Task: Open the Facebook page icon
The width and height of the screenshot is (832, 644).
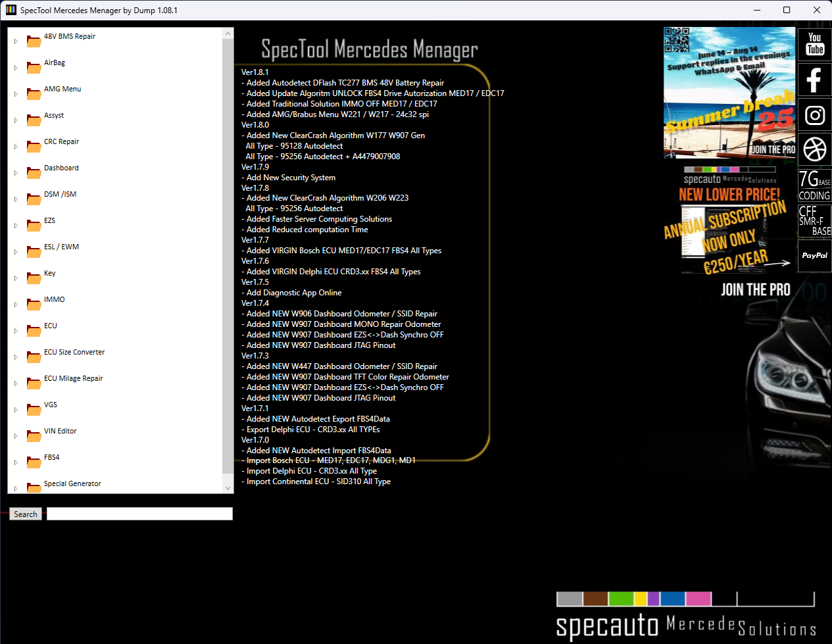Action: (814, 80)
